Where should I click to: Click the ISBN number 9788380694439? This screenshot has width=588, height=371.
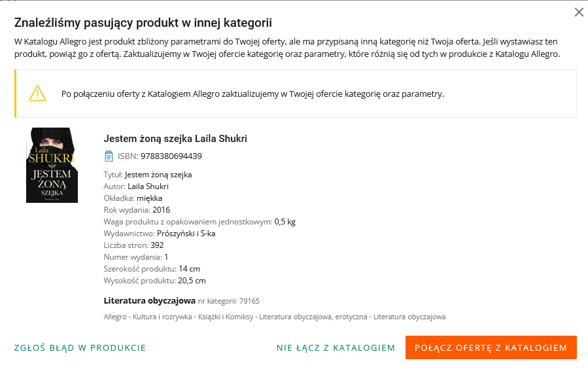coord(171,156)
